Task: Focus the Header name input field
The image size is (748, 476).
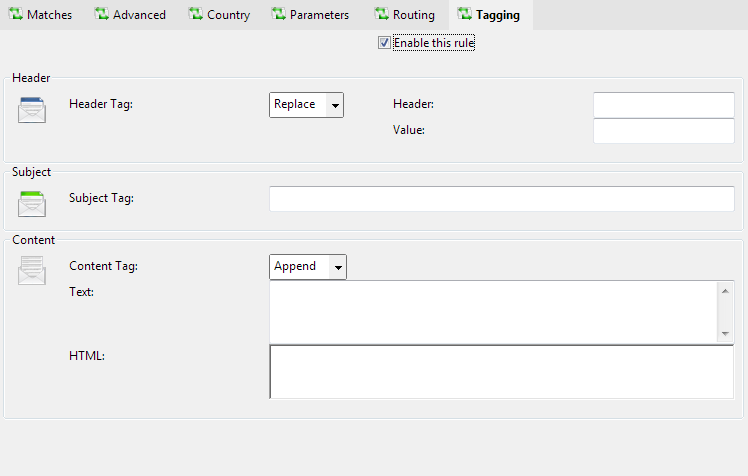Action: 663,105
